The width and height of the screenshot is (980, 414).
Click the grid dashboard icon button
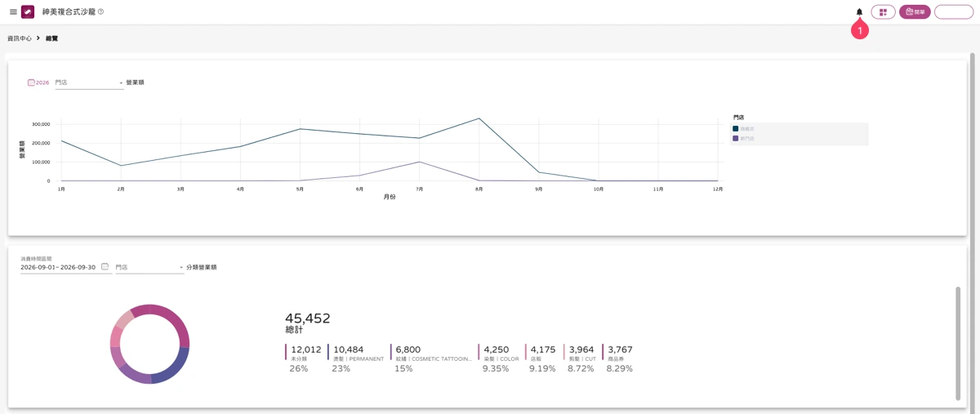(883, 12)
